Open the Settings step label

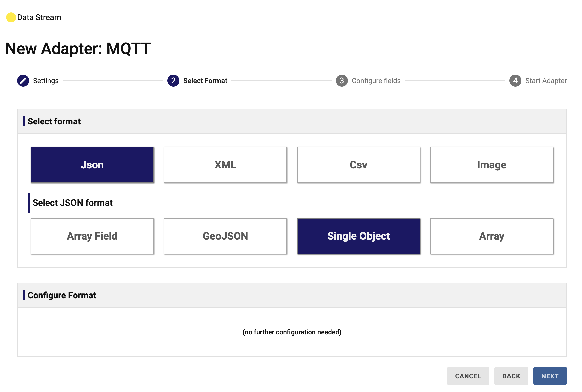click(46, 81)
